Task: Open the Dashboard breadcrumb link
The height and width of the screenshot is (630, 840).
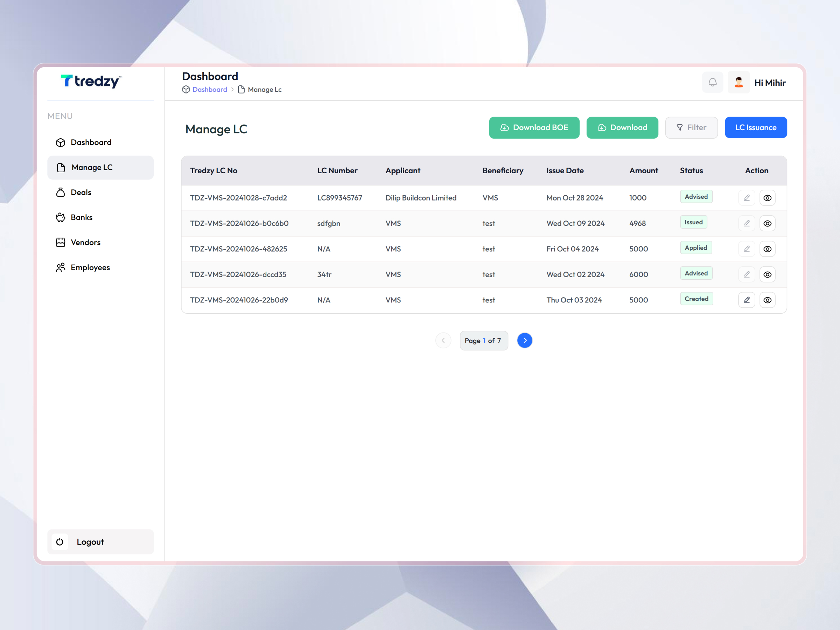Action: [x=210, y=89]
